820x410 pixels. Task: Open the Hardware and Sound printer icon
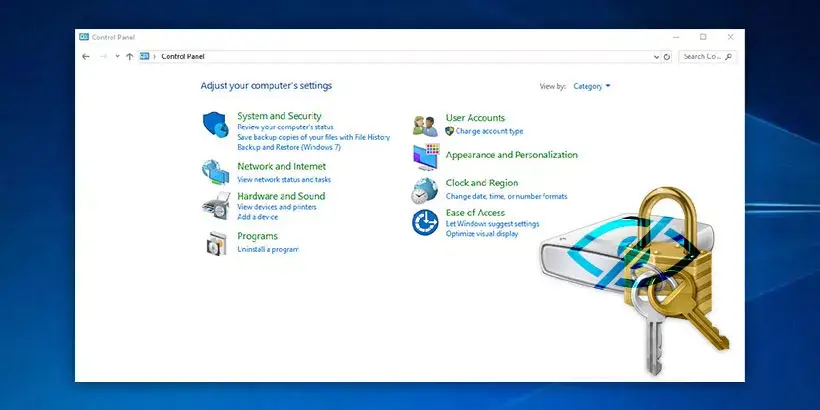(x=215, y=206)
